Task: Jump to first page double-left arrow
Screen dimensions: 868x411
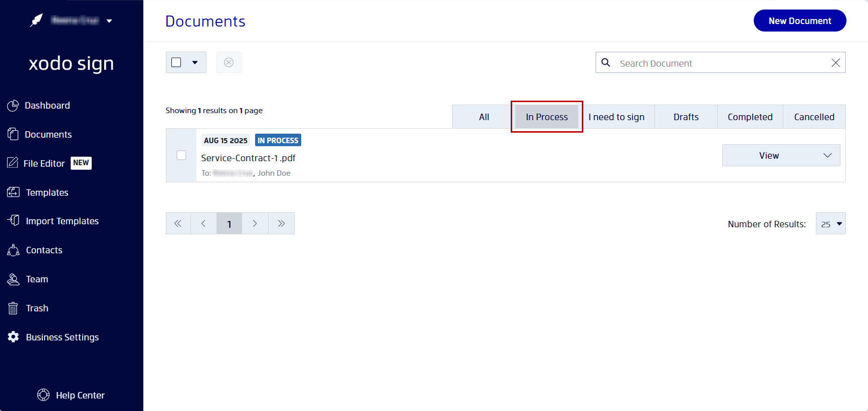Action: point(178,223)
